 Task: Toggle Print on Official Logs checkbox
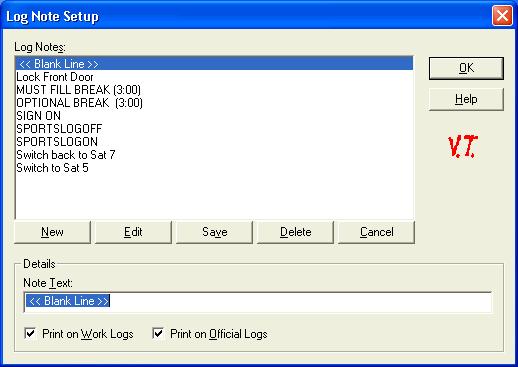pos(158,333)
